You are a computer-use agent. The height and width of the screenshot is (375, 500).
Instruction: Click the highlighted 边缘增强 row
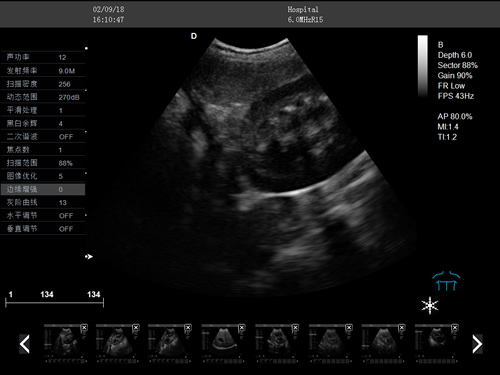(43, 189)
